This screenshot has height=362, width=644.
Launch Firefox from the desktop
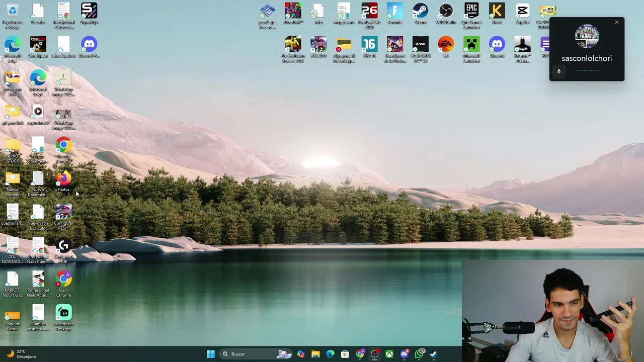pos(63,182)
